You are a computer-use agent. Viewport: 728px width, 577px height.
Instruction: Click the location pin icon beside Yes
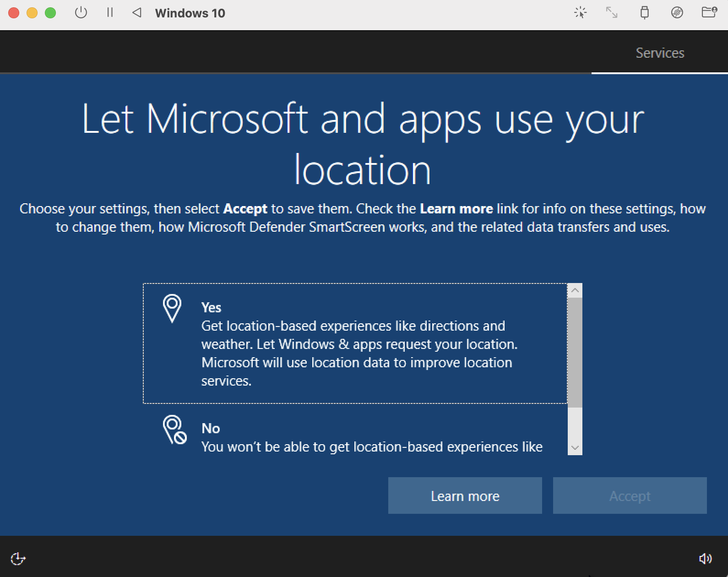[172, 309]
